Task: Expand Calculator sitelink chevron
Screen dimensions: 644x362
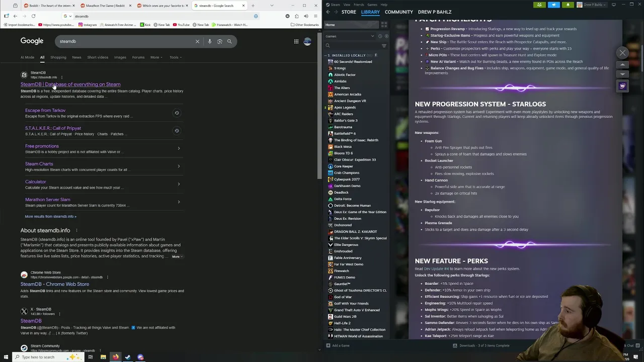Action: (x=179, y=184)
